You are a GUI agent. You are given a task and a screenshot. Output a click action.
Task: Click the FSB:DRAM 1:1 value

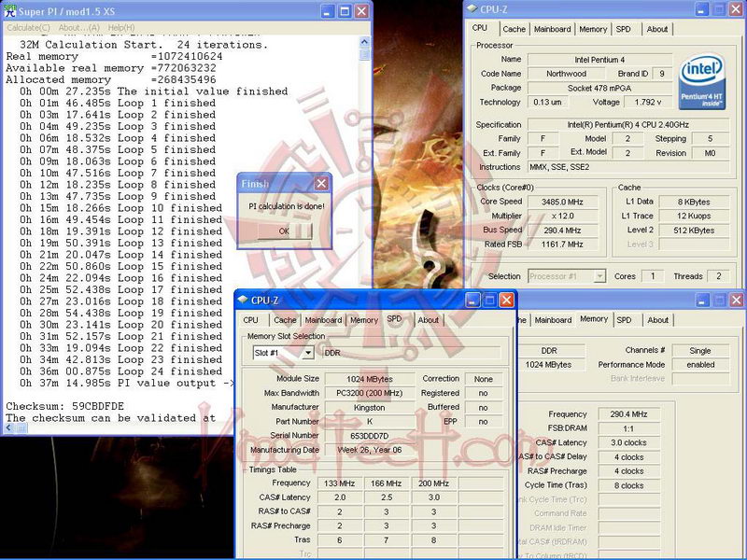pyautogui.click(x=628, y=428)
